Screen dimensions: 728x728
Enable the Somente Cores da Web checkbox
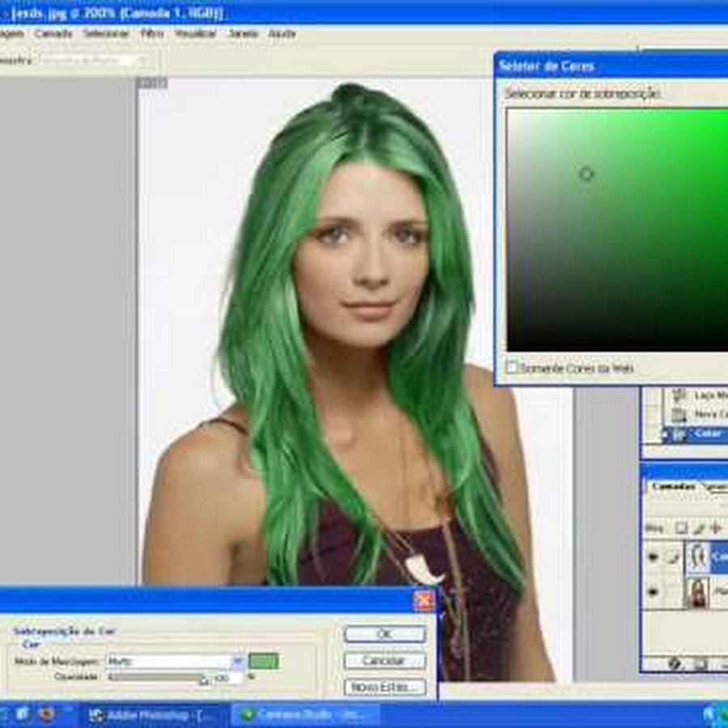pos(512,367)
